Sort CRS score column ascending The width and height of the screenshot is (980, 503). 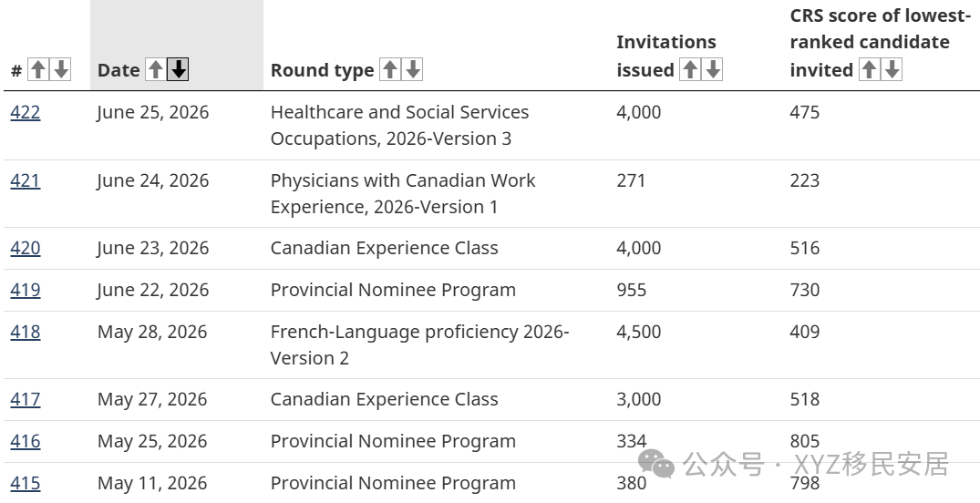(869, 69)
